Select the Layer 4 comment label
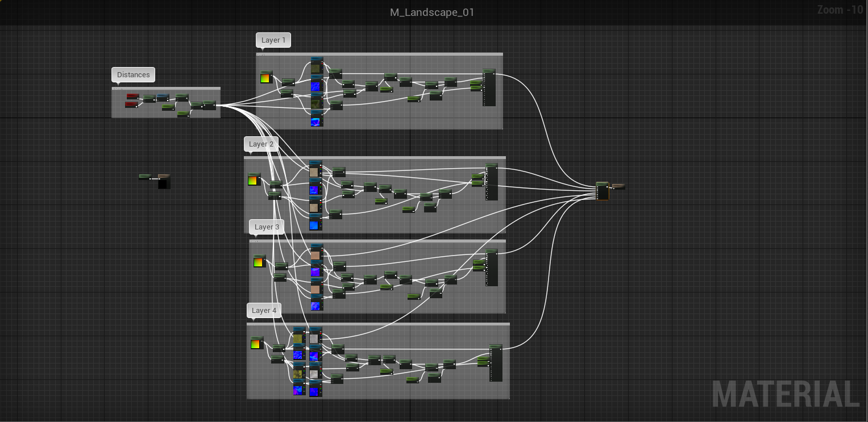This screenshot has height=422, width=868. 264,310
